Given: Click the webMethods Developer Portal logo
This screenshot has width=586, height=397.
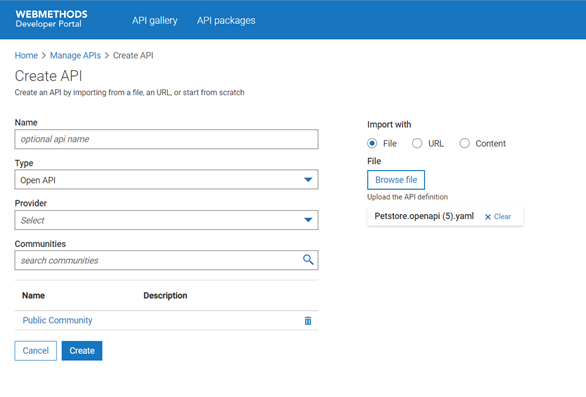Looking at the screenshot, I should [x=51, y=19].
